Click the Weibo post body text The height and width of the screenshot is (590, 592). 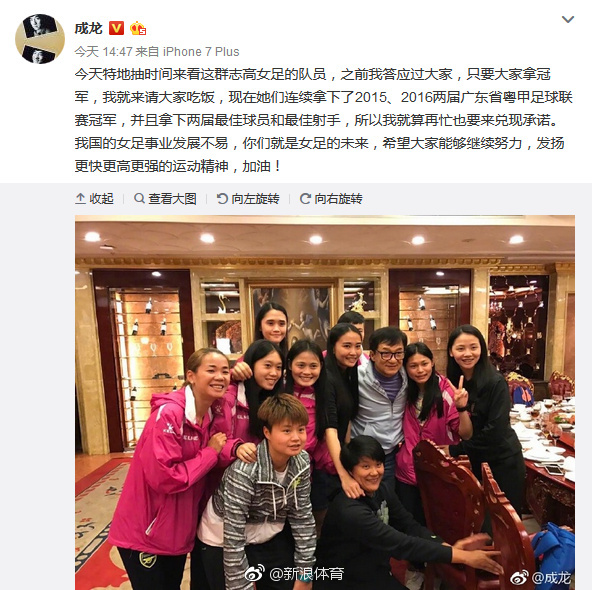coord(324,120)
